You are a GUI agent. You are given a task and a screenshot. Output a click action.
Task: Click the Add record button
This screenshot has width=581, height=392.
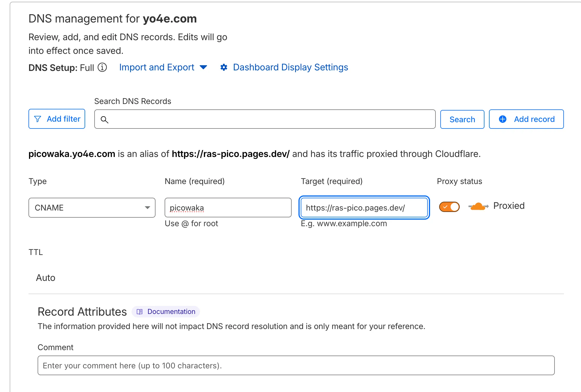pyautogui.click(x=526, y=119)
